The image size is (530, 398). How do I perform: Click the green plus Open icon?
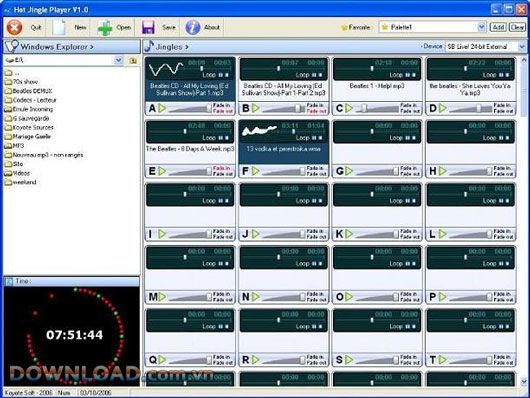104,28
